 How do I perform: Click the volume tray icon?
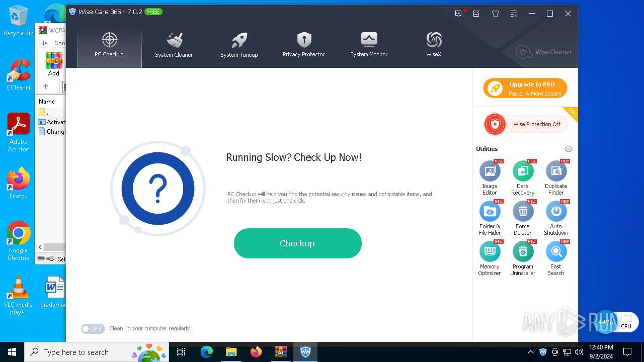(x=579, y=352)
